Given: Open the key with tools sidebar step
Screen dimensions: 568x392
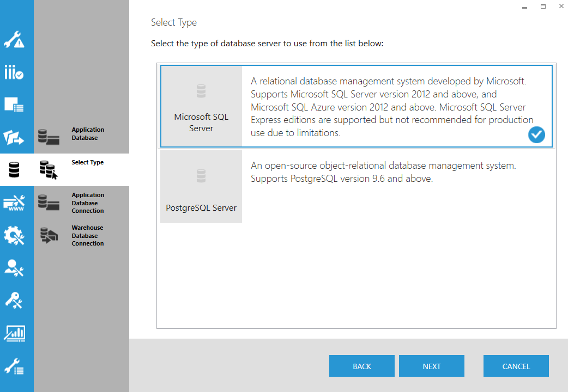Looking at the screenshot, I should (x=14, y=301).
